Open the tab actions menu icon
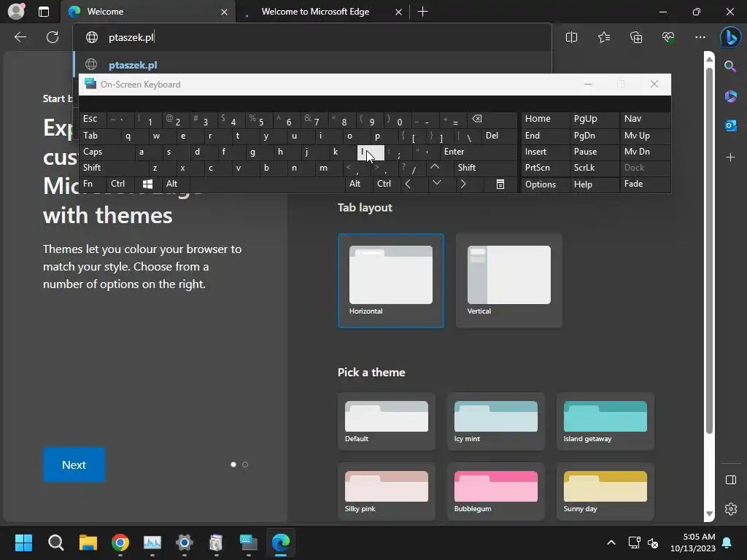Viewport: 747px width, 560px height. (x=43, y=12)
